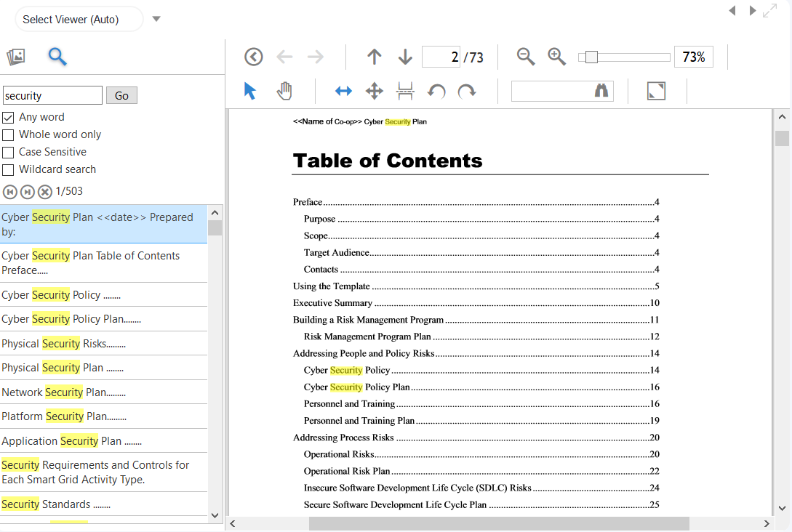Click the Operational Risk Plan entry

tap(481, 472)
